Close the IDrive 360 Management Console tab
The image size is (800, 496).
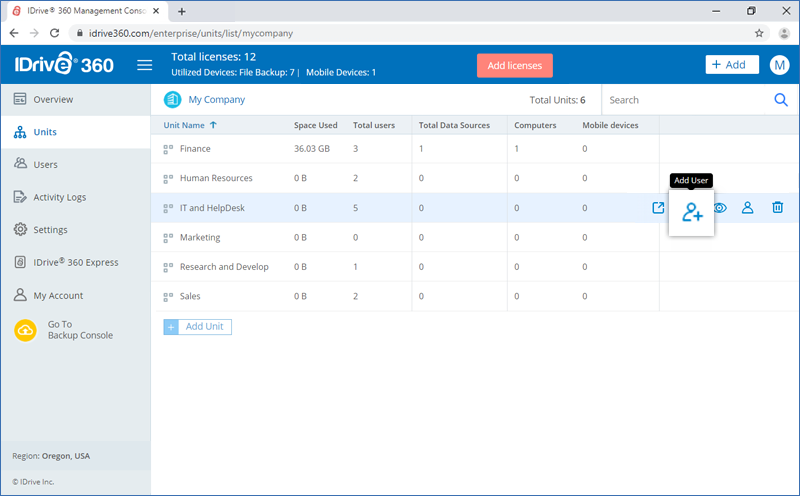pos(156,11)
